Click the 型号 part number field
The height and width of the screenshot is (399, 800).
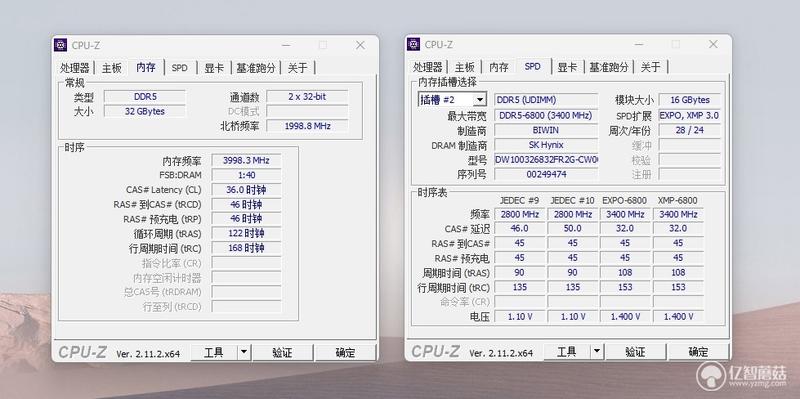(x=546, y=160)
